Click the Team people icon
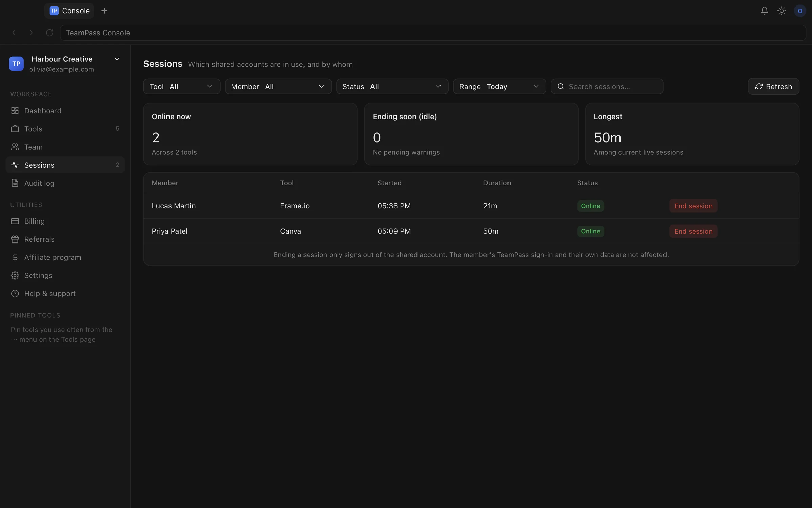Image resolution: width=812 pixels, height=508 pixels. 15,147
